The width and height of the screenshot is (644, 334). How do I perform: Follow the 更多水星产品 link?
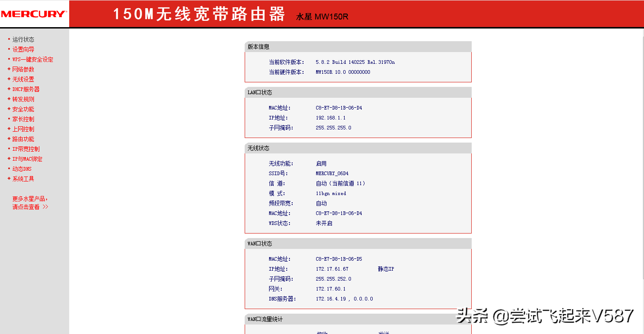(30, 199)
